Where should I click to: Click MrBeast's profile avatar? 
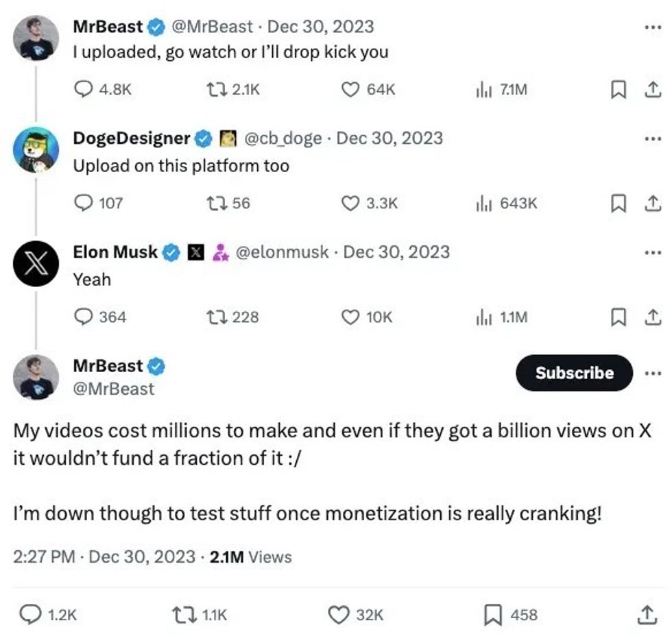36,39
